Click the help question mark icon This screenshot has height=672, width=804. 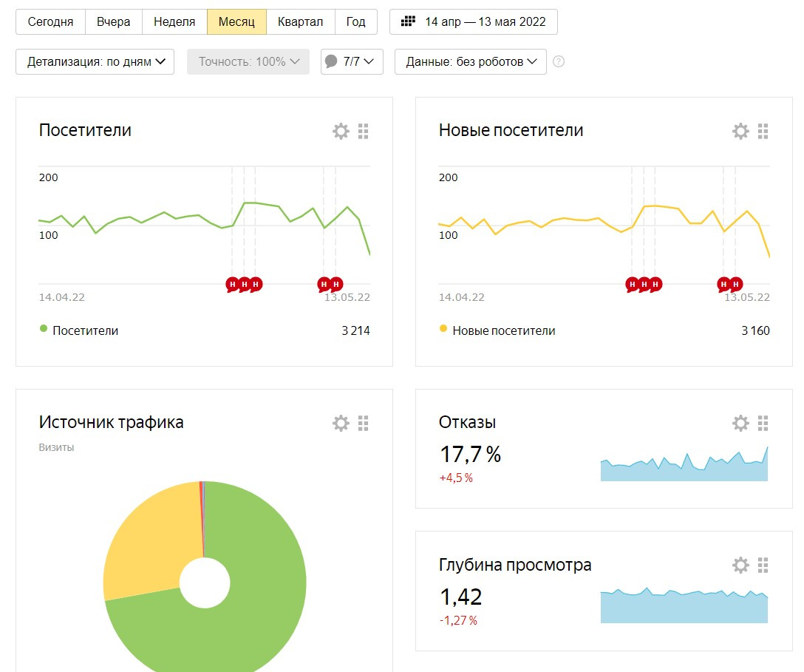(559, 62)
